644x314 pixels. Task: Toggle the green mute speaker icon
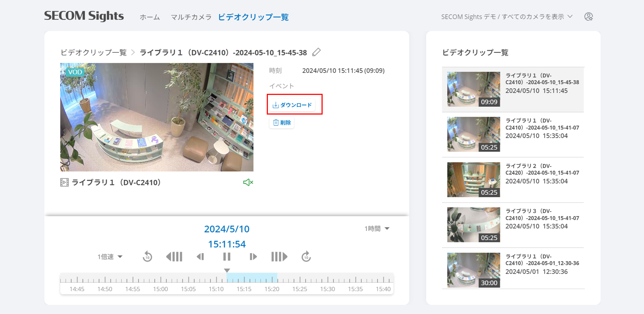pos(248,182)
